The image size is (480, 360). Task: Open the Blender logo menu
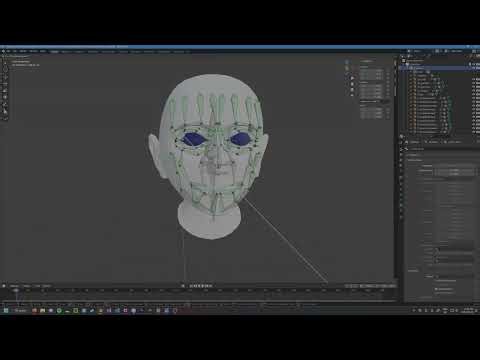coord(3,51)
